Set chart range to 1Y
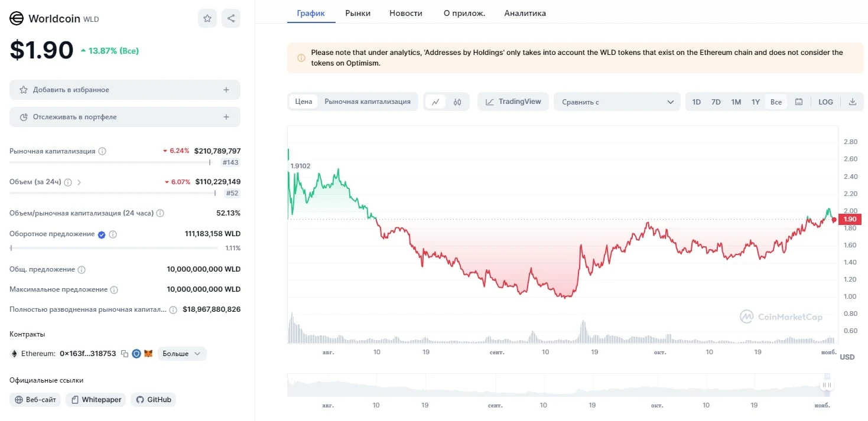Screen dimensions: 868x421 coord(756,102)
